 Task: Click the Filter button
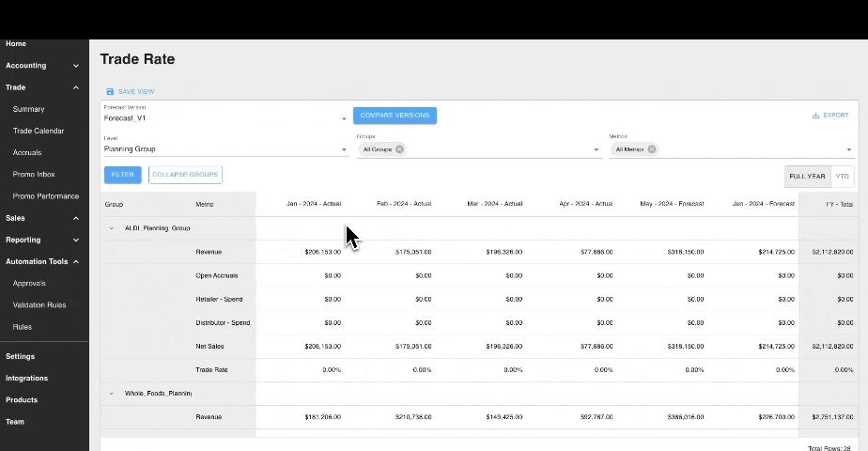click(122, 175)
